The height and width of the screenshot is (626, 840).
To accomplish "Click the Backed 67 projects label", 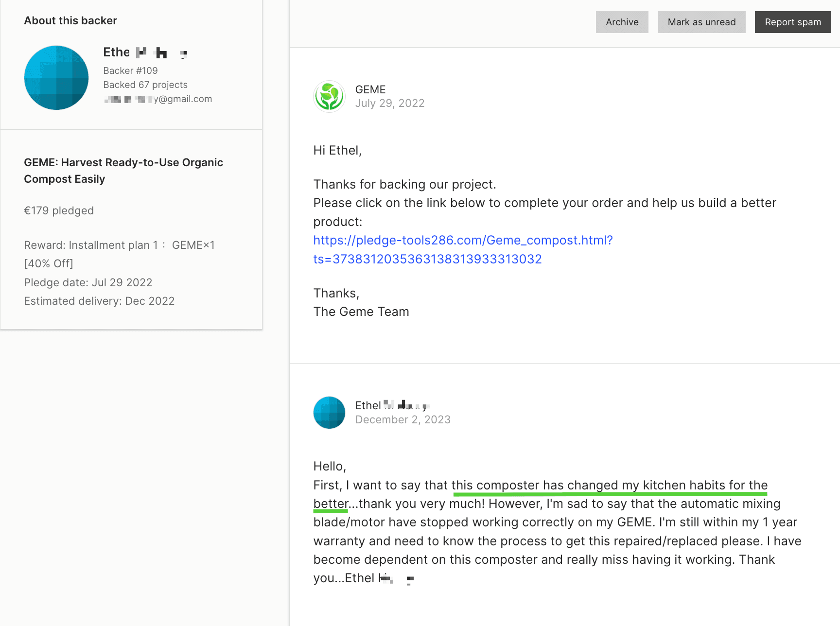I will tap(145, 85).
